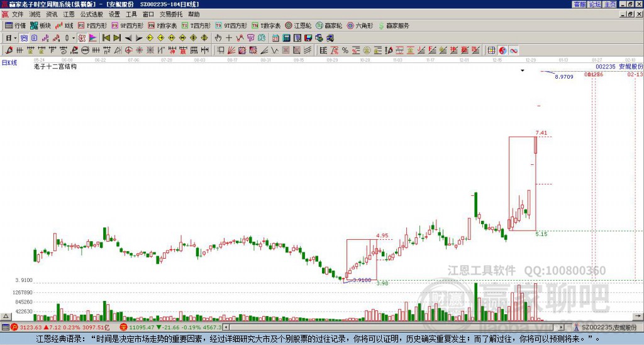Open the small triangle dropdown above chart
This screenshot has height=345, width=644.
(x=523, y=71)
